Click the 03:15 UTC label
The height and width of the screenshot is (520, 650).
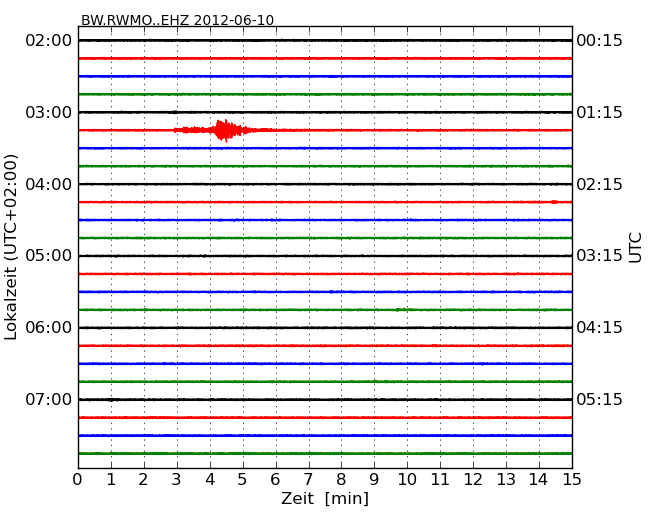tap(599, 256)
